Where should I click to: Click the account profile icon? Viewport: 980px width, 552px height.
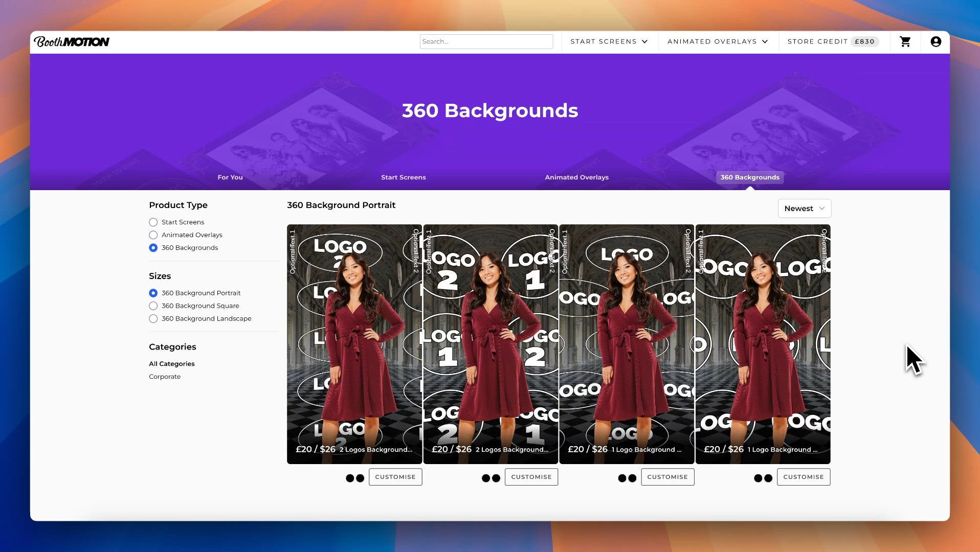pyautogui.click(x=936, y=42)
